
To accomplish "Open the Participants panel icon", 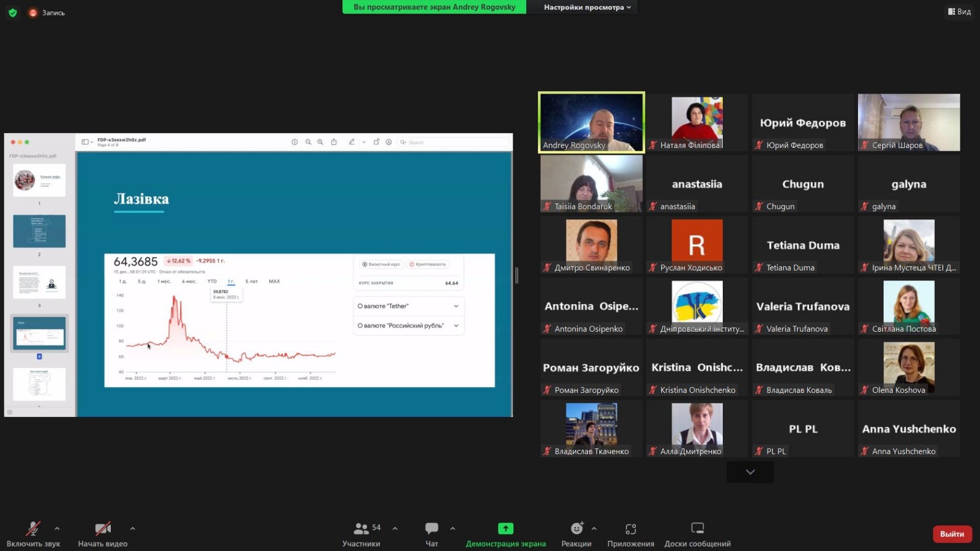I will tap(361, 528).
